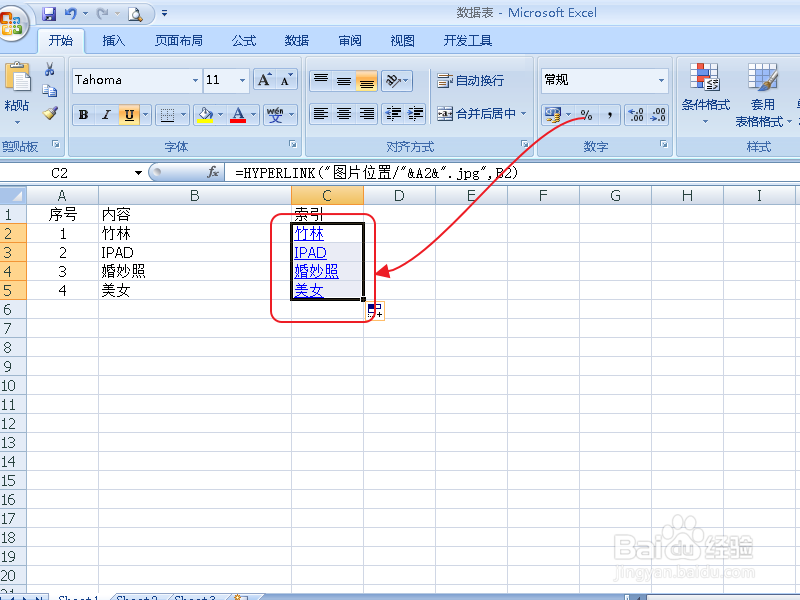The height and width of the screenshot is (600, 800).
Task: Toggle bold formatting
Action: pos(83,115)
